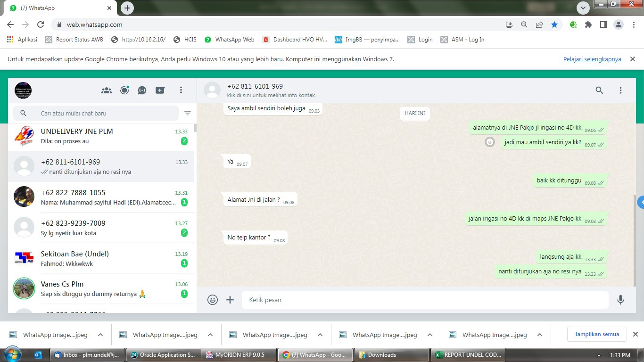Screen dimensions: 644x362
Task: Click contact avatar in chat header
Action: point(212,90)
